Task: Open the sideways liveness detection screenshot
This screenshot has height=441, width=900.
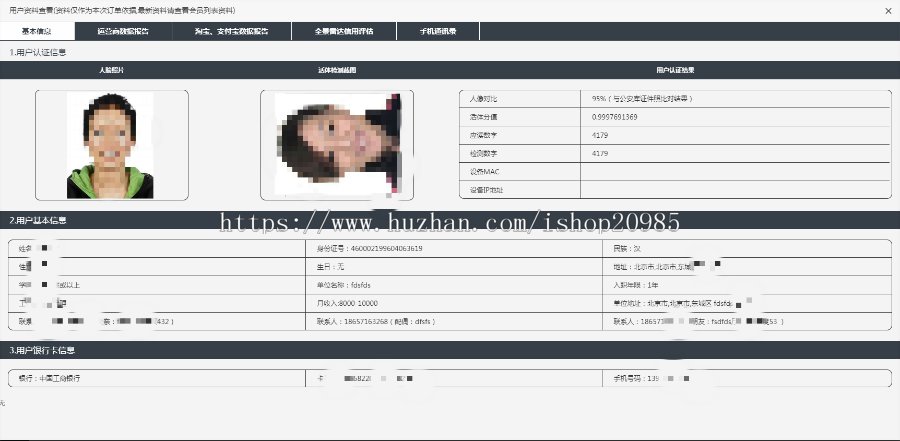Action: (338, 144)
